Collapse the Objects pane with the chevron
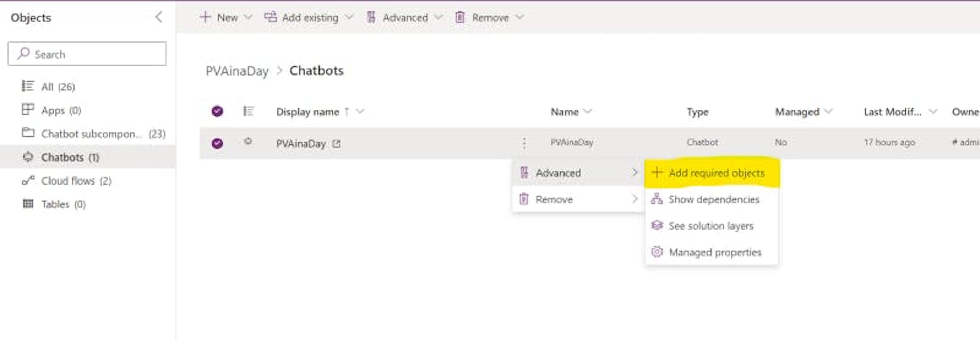Viewport: 980px width, 340px height. coord(159,17)
